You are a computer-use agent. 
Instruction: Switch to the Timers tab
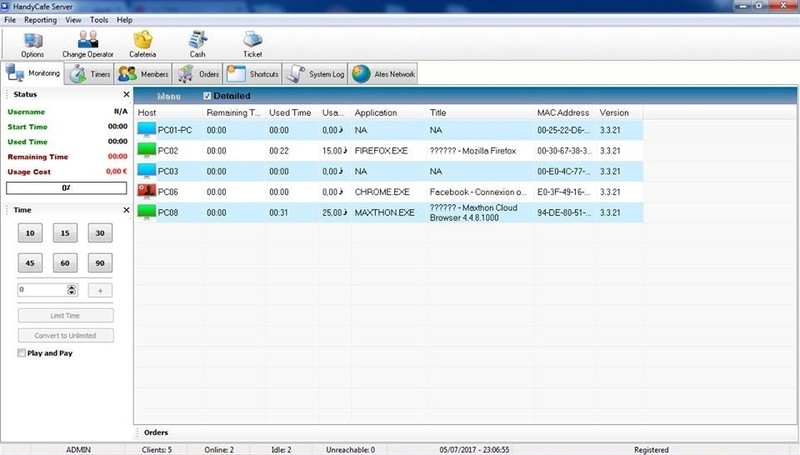tap(90, 74)
